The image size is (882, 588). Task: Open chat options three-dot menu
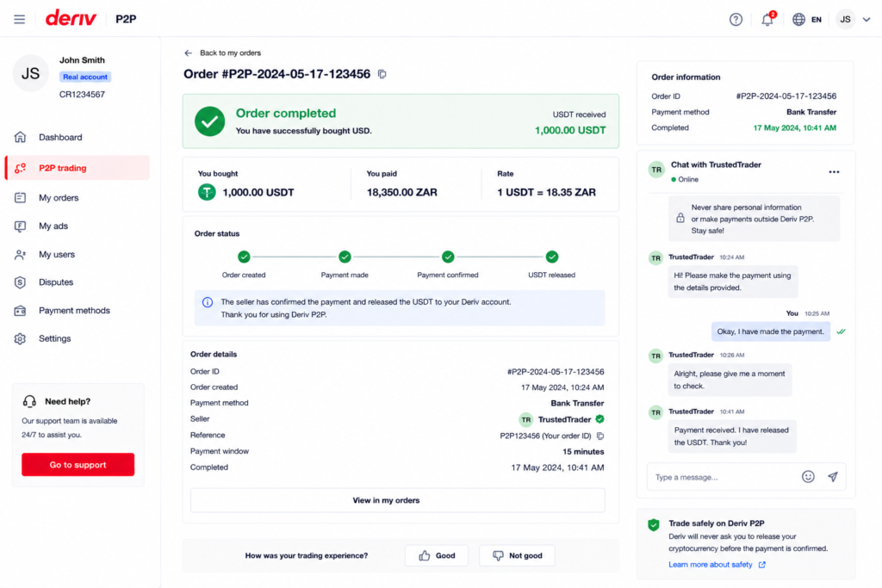834,172
